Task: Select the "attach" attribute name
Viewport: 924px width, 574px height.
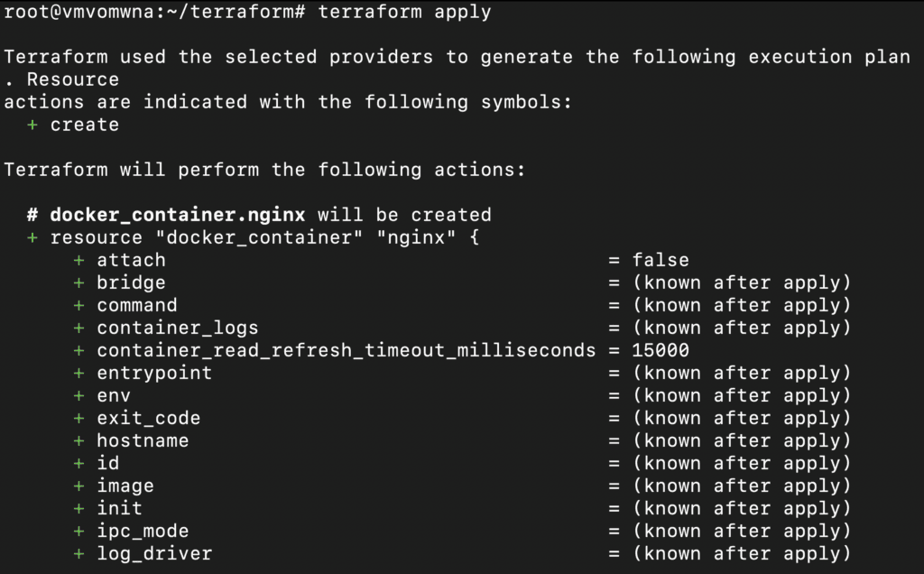Action: 131,260
